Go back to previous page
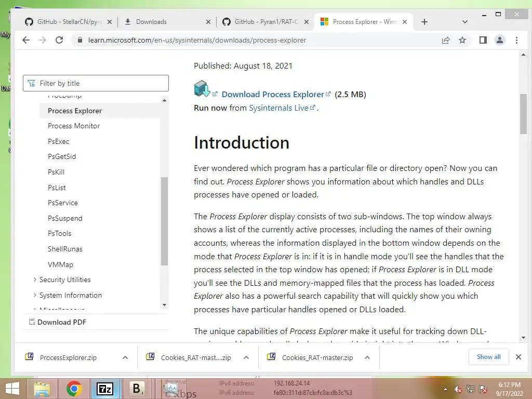 (x=26, y=40)
